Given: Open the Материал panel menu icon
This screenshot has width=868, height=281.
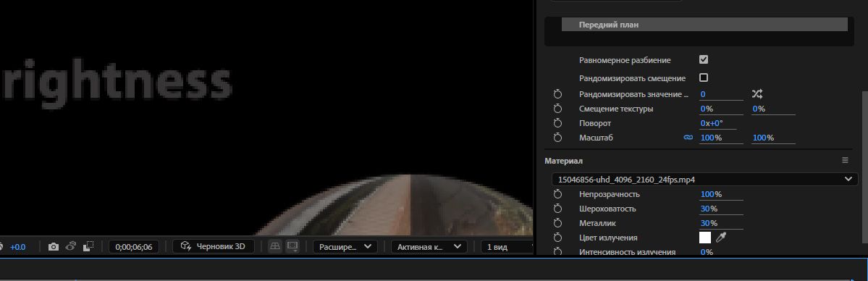Looking at the screenshot, I should 845,160.
